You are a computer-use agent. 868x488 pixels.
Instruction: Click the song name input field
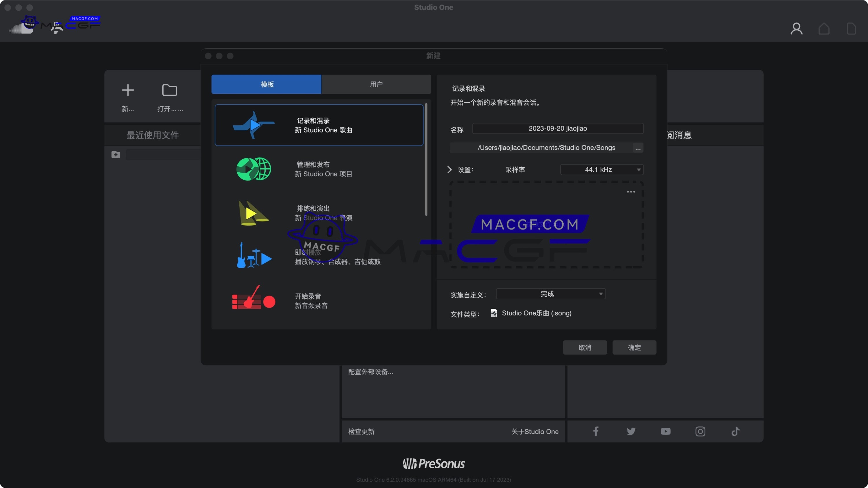(x=557, y=128)
